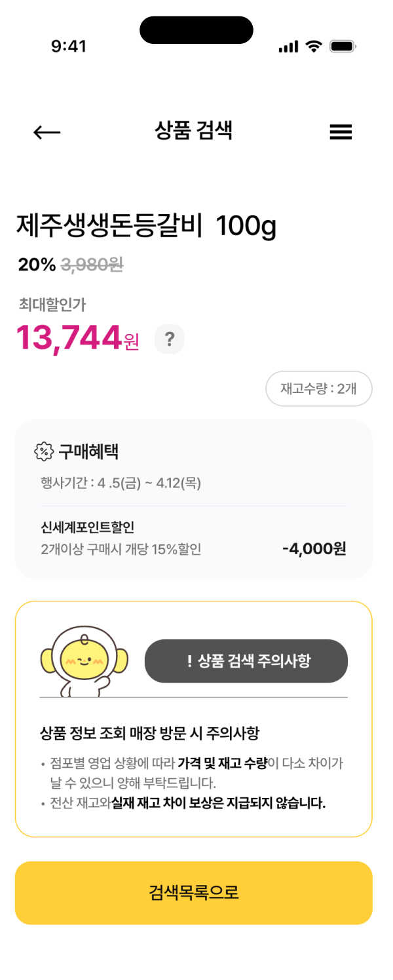The width and height of the screenshot is (393, 980).
Task: Select the -4,000원 discount amount
Action: tap(315, 550)
